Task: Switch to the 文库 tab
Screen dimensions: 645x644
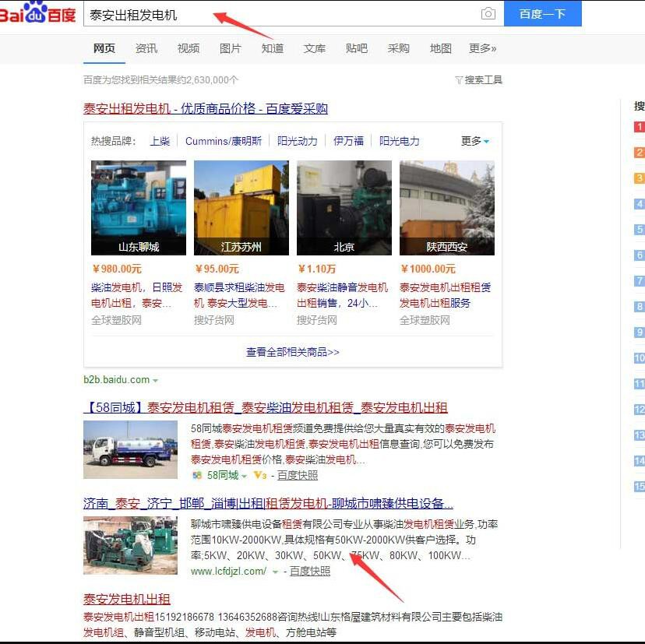Action: coord(314,48)
